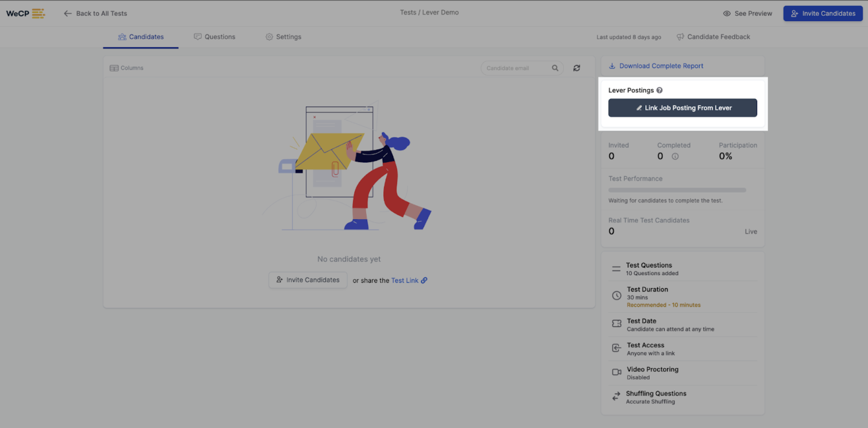Go back to All Tests
Image resolution: width=868 pixels, height=428 pixels.
(95, 13)
